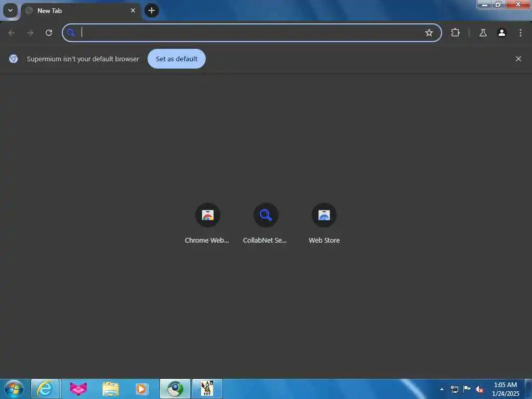Select the Supermium taskbar button
The image size is (532, 399).
tap(175, 389)
